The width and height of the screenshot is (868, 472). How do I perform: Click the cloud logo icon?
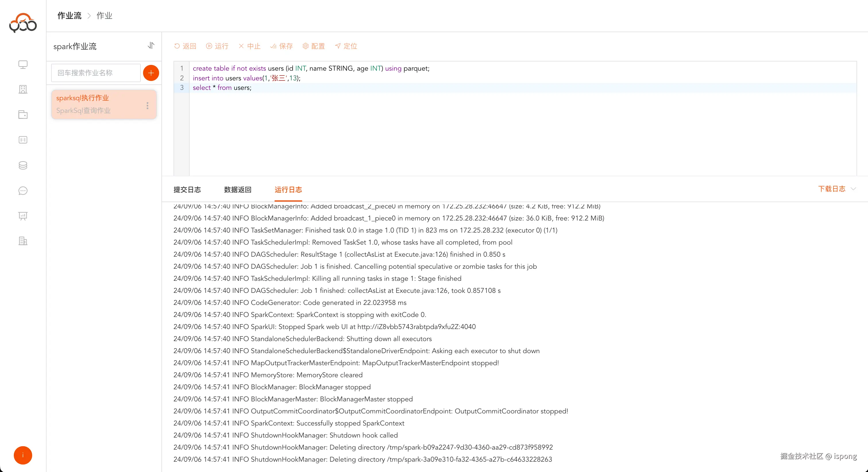pos(23,23)
